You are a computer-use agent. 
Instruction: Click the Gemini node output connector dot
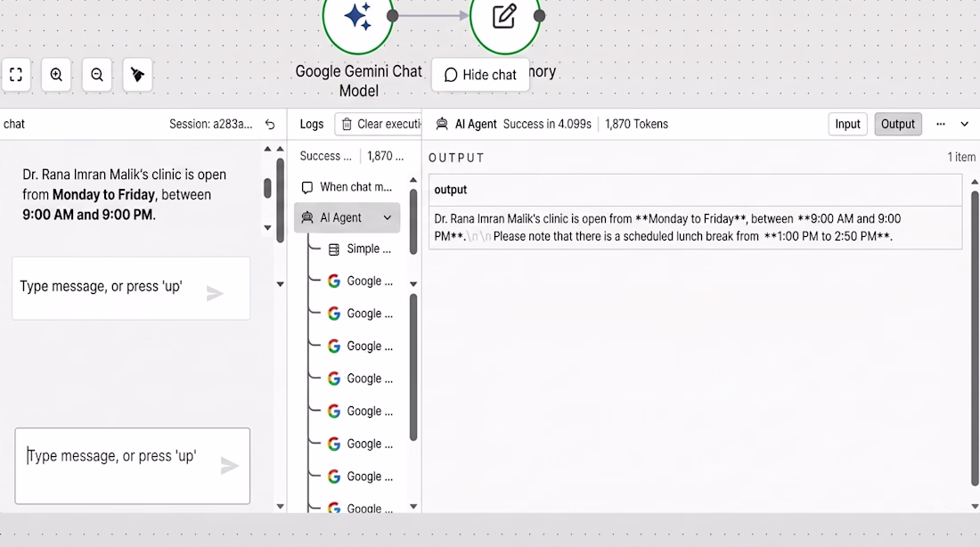coord(393,16)
